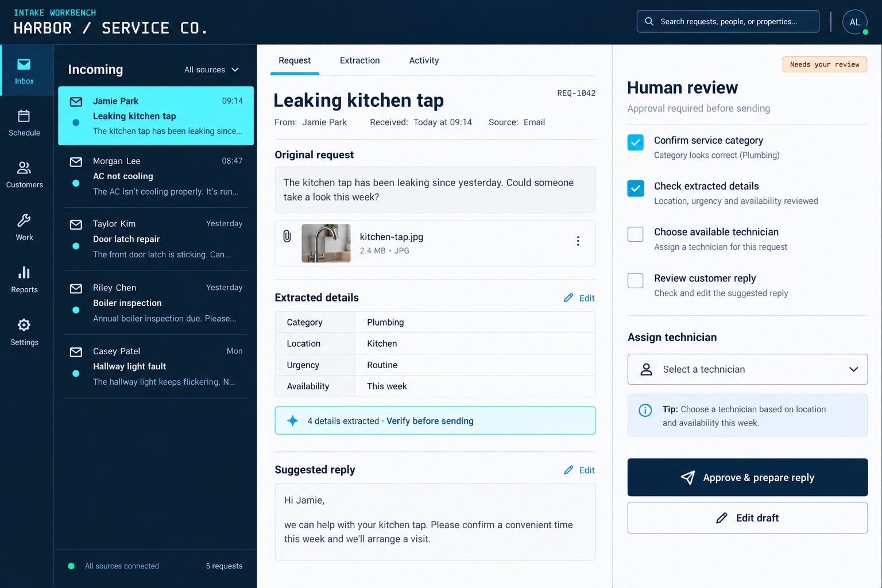
Task: Open the Work wrench icon
Action: [x=24, y=220]
